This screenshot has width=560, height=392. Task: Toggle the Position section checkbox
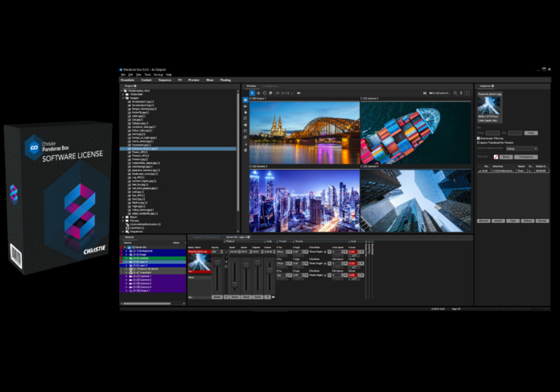277,241
